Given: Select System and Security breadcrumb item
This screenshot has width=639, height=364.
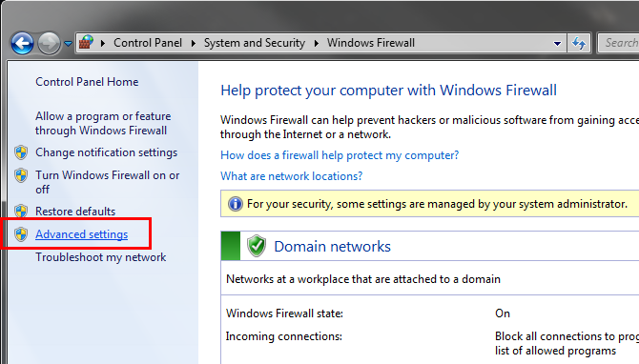Looking at the screenshot, I should (x=255, y=43).
